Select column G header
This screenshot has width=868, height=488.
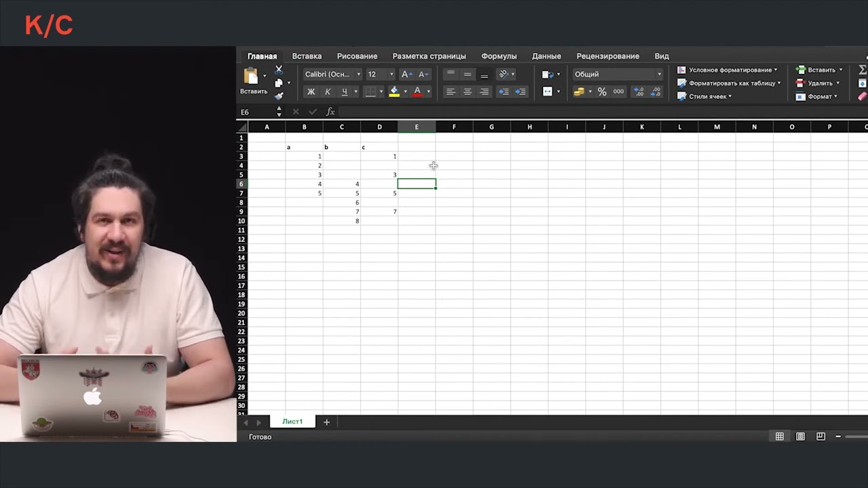point(492,127)
